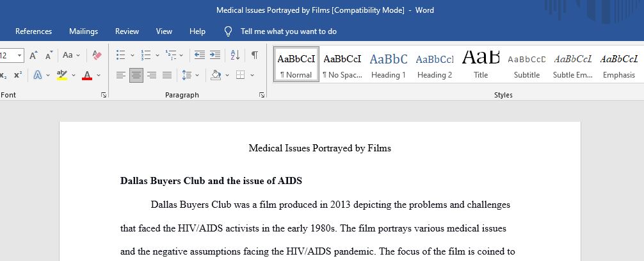Image resolution: width=644 pixels, height=261 pixels.
Task: Open the line spacing dropdown arrow
Action: coord(197,75)
